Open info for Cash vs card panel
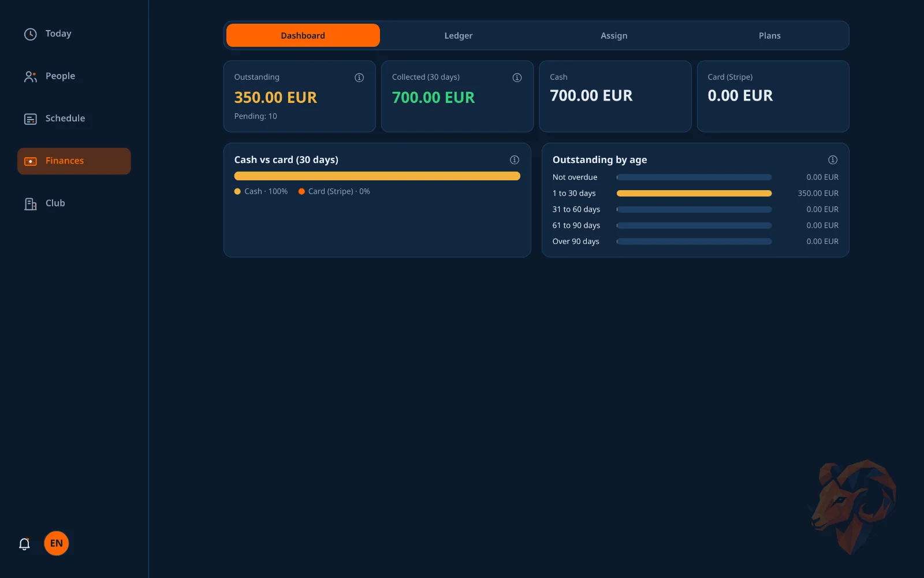The height and width of the screenshot is (578, 924). pyautogui.click(x=515, y=160)
